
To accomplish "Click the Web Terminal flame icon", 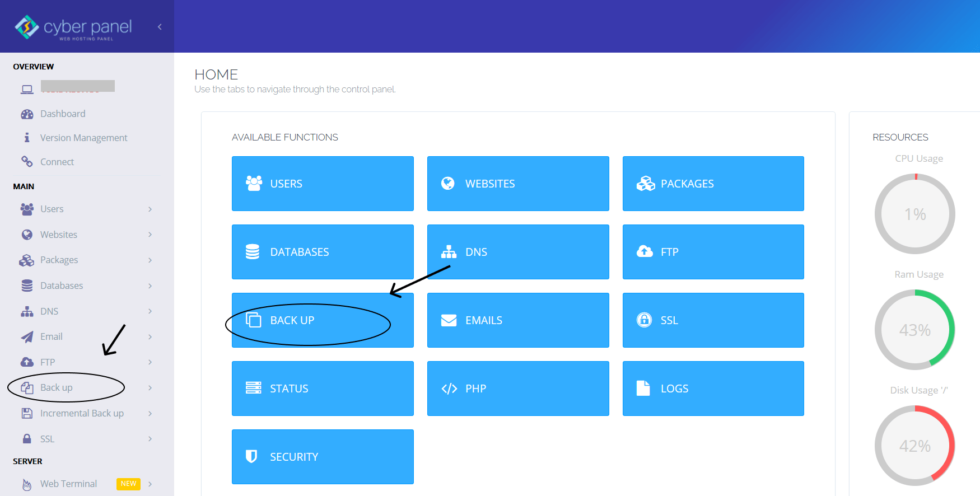I will click(27, 485).
